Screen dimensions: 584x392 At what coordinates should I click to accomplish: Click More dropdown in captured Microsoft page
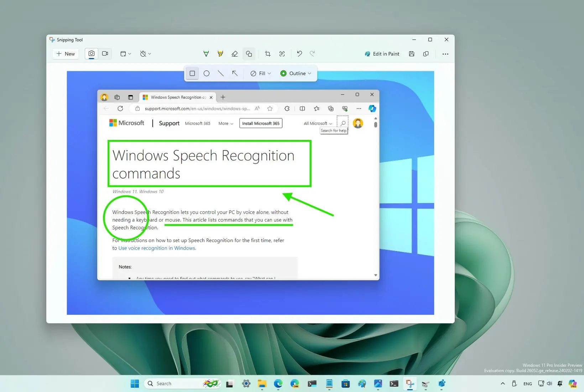tap(226, 124)
